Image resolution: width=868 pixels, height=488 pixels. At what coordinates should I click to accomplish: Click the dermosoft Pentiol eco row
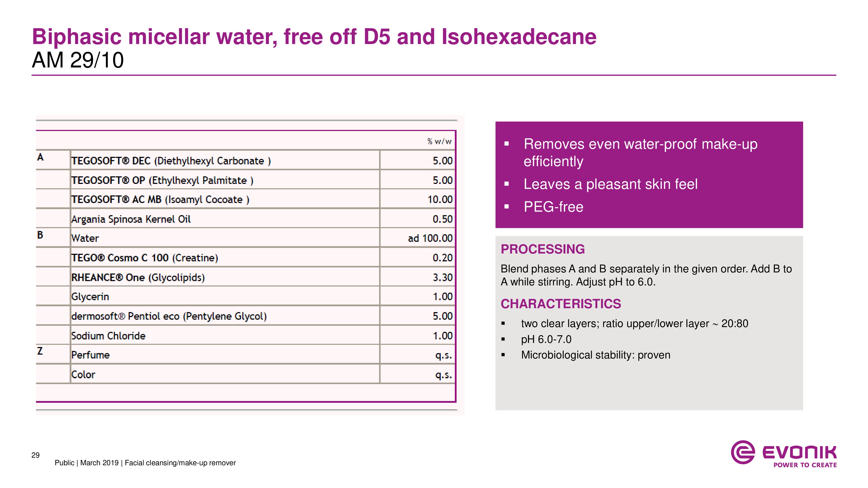[169, 316]
